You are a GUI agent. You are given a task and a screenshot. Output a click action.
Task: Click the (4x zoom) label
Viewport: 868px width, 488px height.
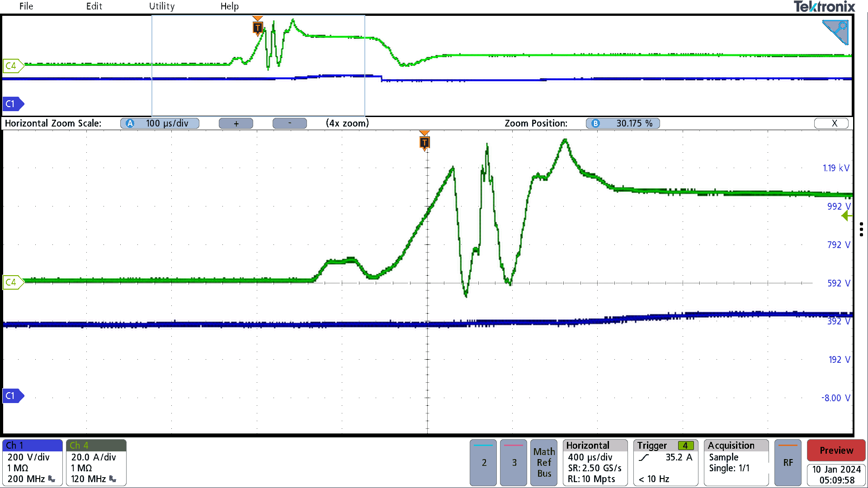point(347,123)
